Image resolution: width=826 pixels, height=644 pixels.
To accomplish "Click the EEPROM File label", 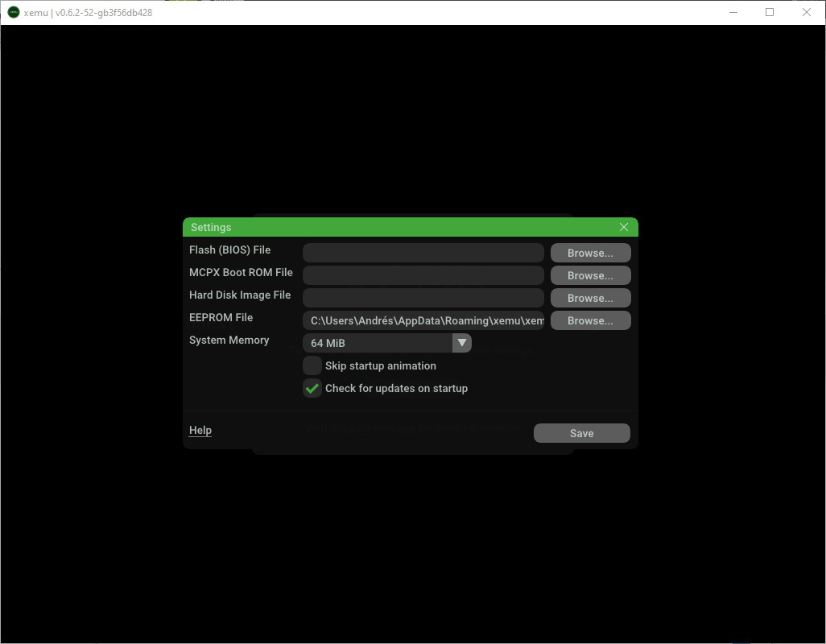I will (221, 317).
